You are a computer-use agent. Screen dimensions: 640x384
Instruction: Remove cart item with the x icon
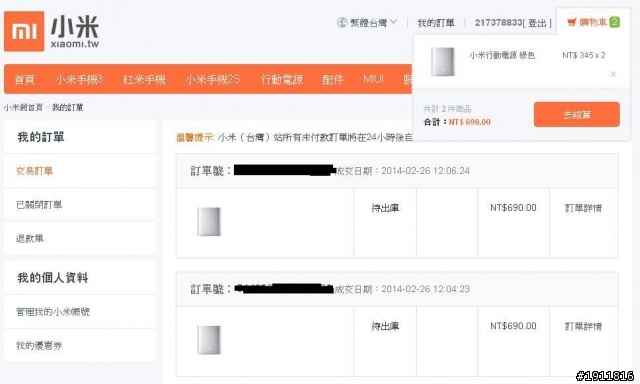pyautogui.click(x=613, y=74)
